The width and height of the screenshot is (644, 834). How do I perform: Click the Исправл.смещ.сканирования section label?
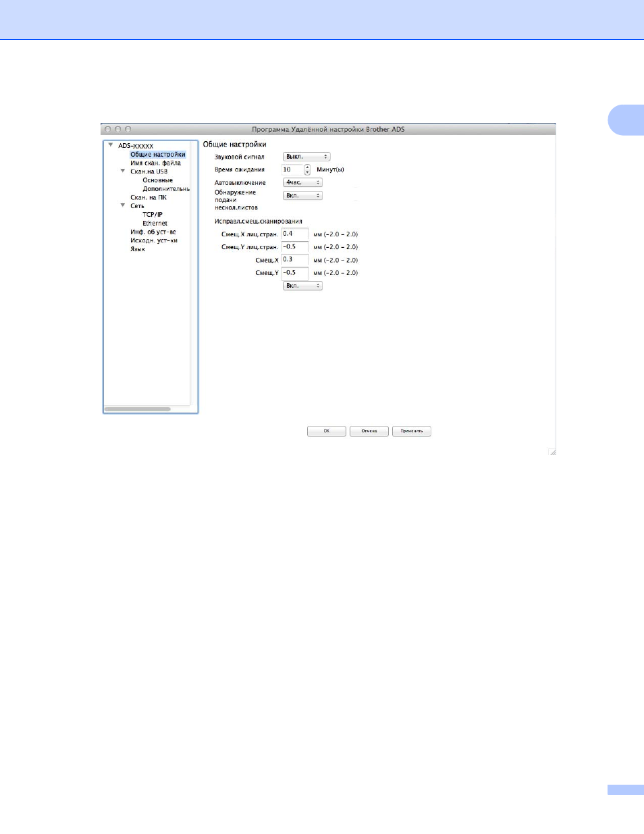[x=259, y=221]
